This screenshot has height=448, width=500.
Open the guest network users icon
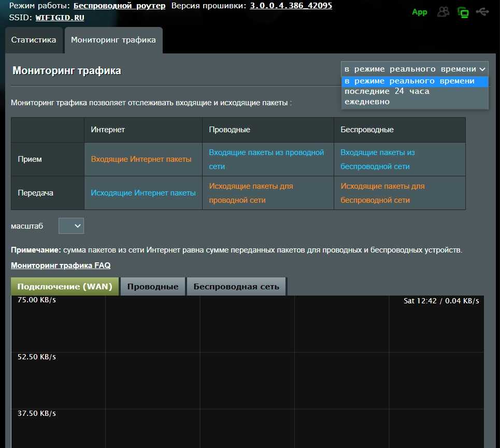click(443, 12)
